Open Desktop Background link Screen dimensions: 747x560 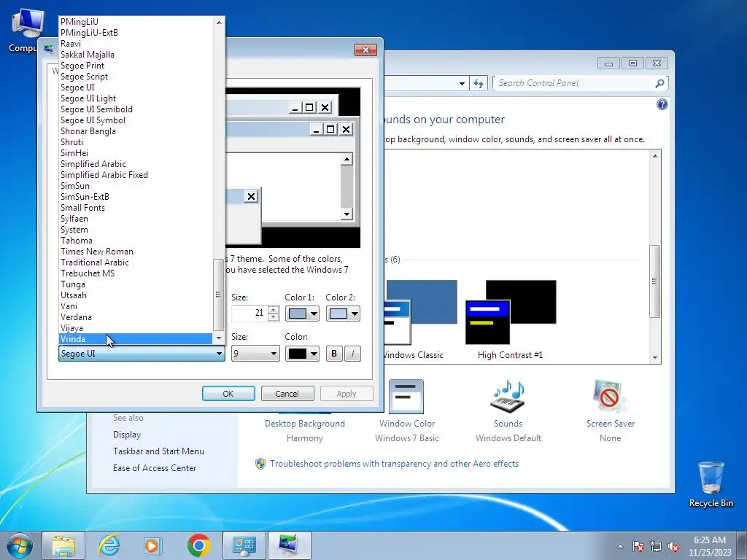pyautogui.click(x=305, y=424)
